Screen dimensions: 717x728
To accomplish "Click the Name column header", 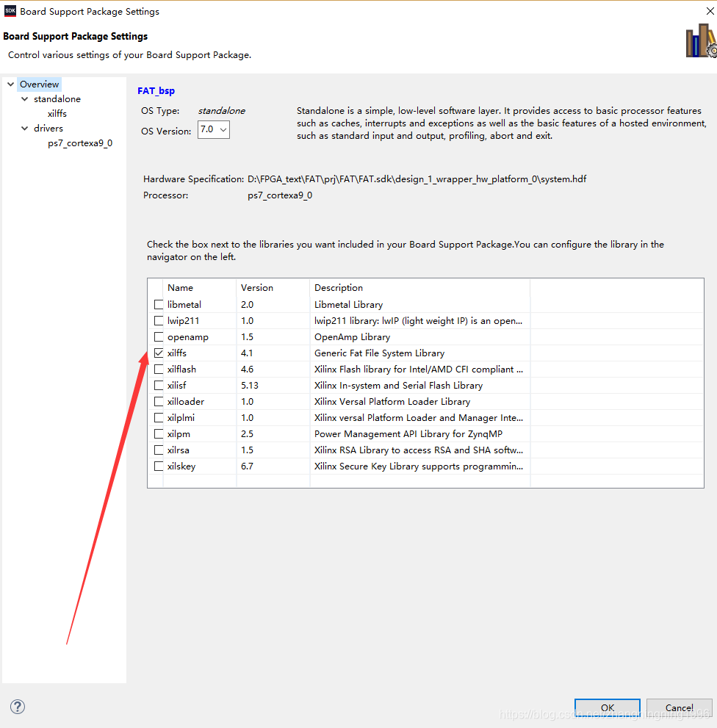I will coord(200,287).
